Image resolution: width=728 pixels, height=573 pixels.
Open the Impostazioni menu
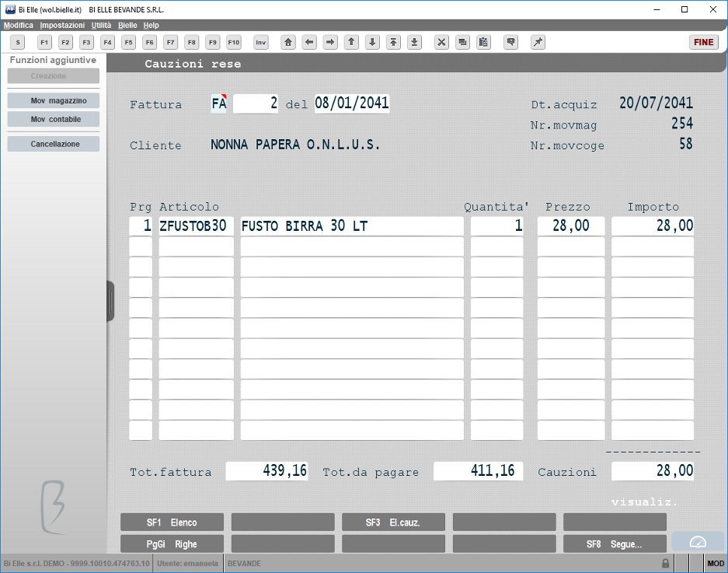pos(62,25)
